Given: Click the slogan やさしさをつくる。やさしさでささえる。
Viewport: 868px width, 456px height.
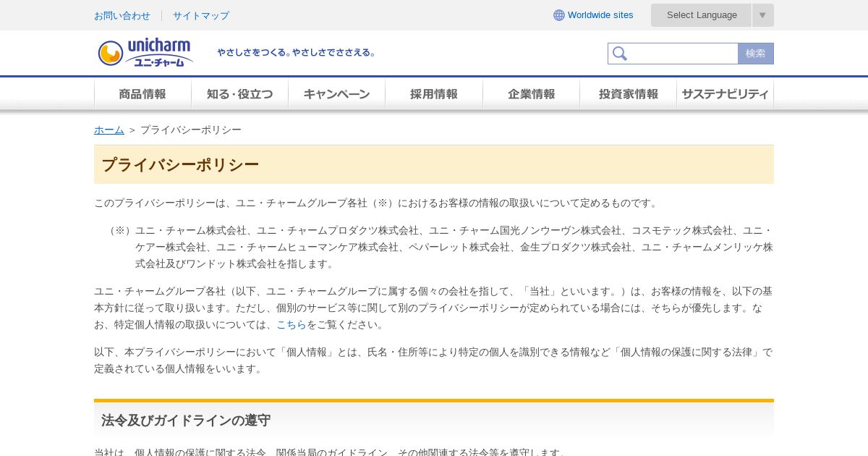Looking at the screenshot, I should [x=297, y=53].
